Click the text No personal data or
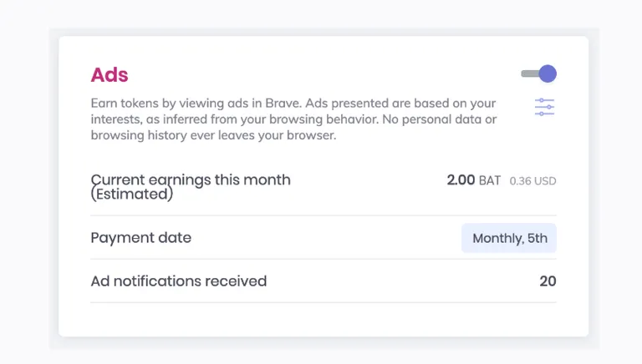 pyautogui.click(x=440, y=119)
